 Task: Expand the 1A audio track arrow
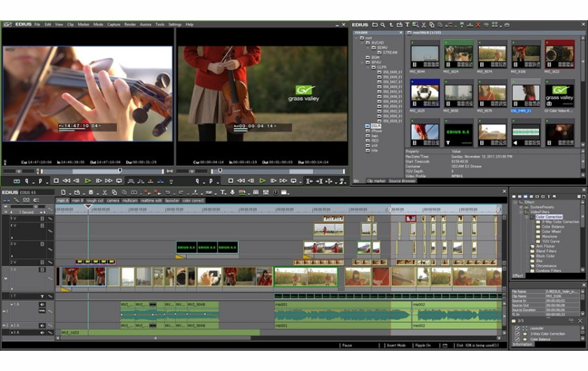(12, 304)
